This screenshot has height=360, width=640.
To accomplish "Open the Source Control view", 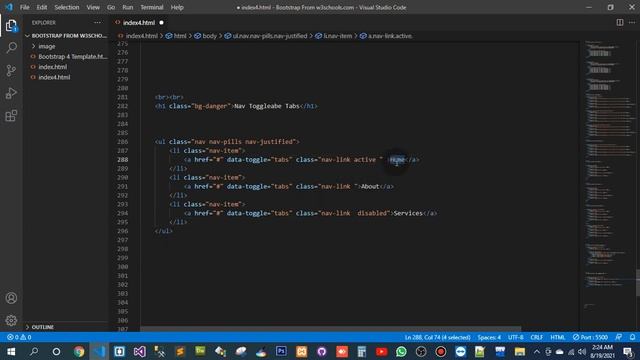I will 11,71.
